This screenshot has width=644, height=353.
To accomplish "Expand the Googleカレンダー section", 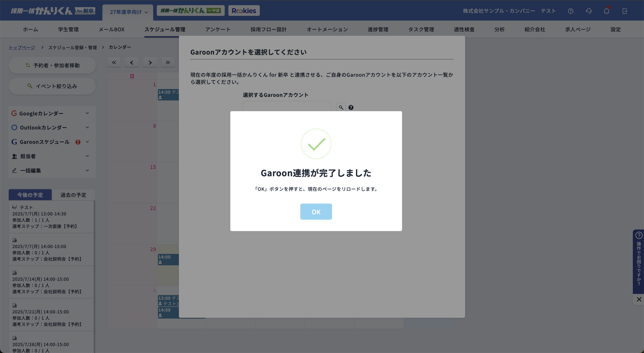I will pos(87,113).
